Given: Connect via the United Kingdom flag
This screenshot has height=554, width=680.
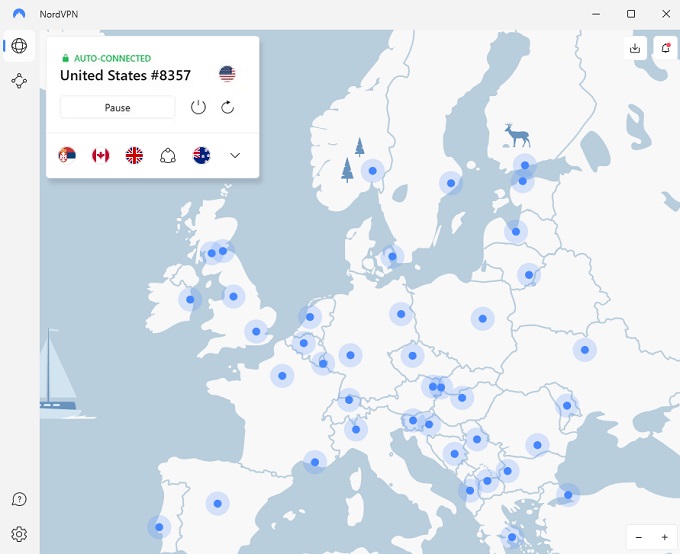Looking at the screenshot, I should (x=134, y=155).
